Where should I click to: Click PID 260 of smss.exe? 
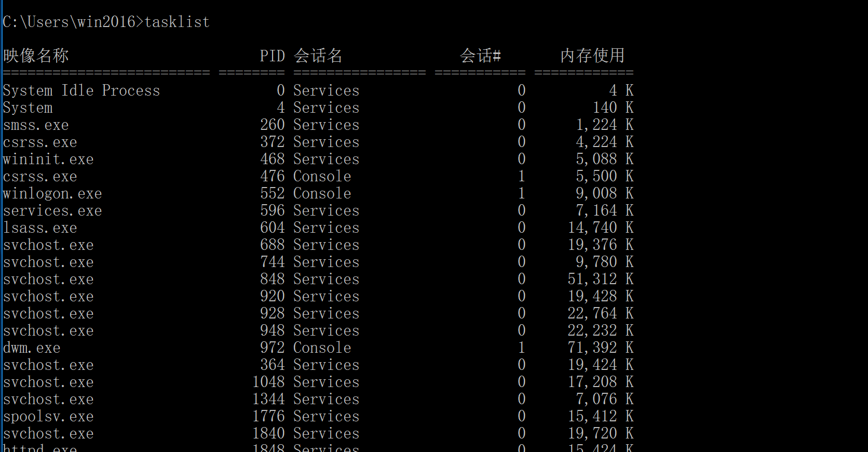(x=273, y=125)
